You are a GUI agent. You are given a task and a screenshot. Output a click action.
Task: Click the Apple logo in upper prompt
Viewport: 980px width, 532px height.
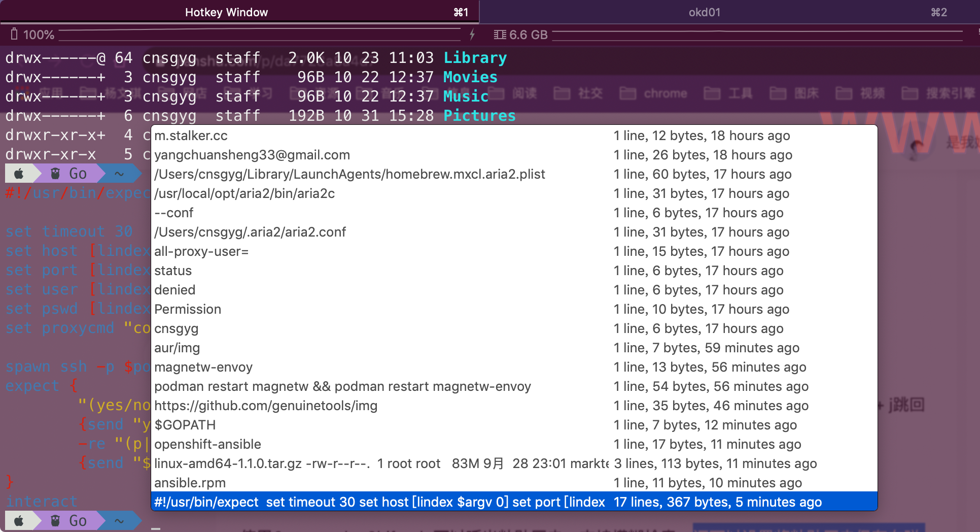19,174
